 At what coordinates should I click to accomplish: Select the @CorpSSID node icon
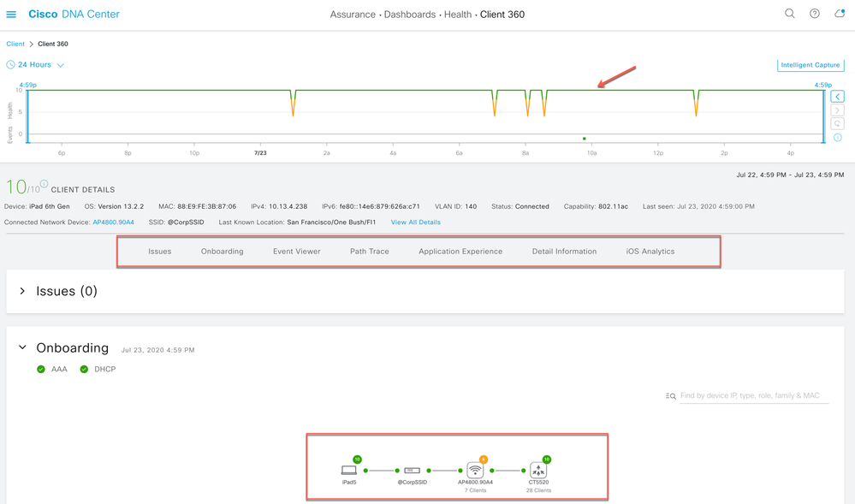(x=413, y=470)
